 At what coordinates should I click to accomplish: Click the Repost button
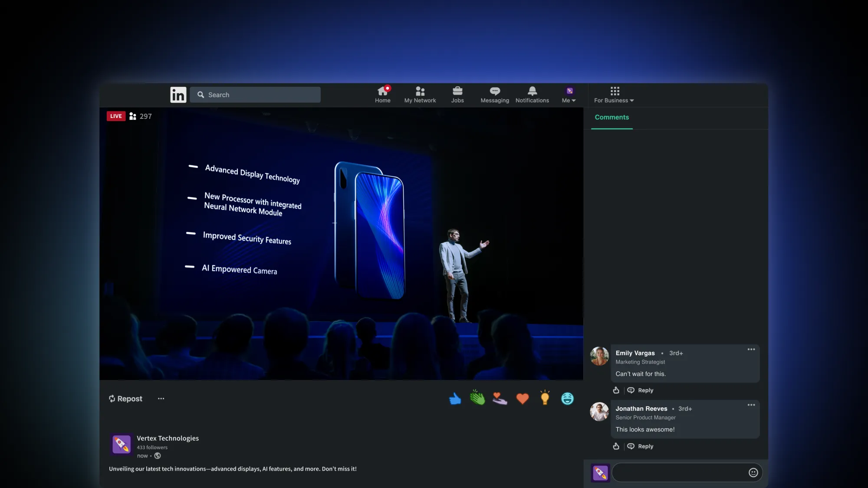tap(125, 399)
